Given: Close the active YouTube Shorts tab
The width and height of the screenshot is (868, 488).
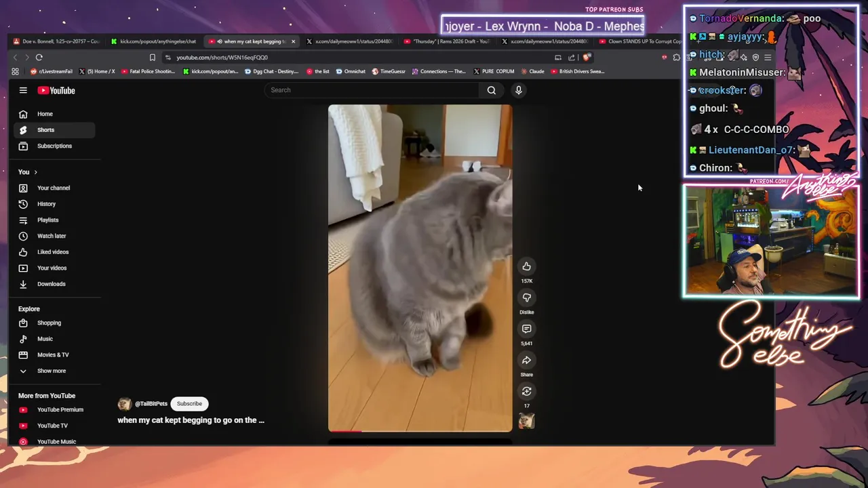Looking at the screenshot, I should (293, 41).
